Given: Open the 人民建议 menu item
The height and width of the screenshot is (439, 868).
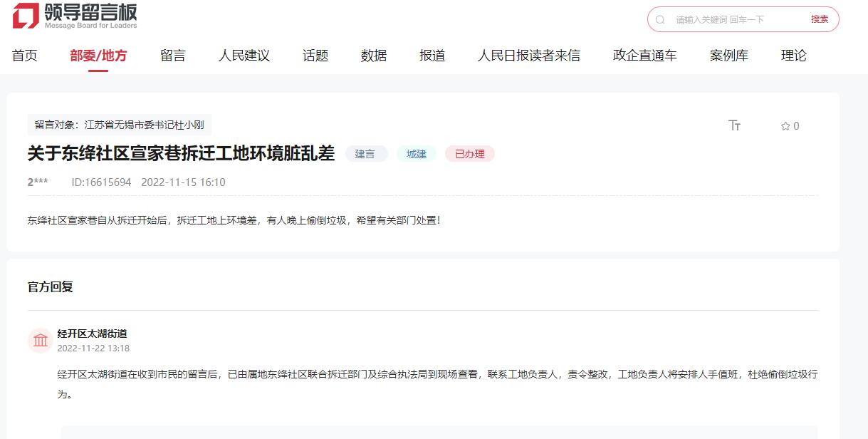Looking at the screenshot, I should point(243,55).
